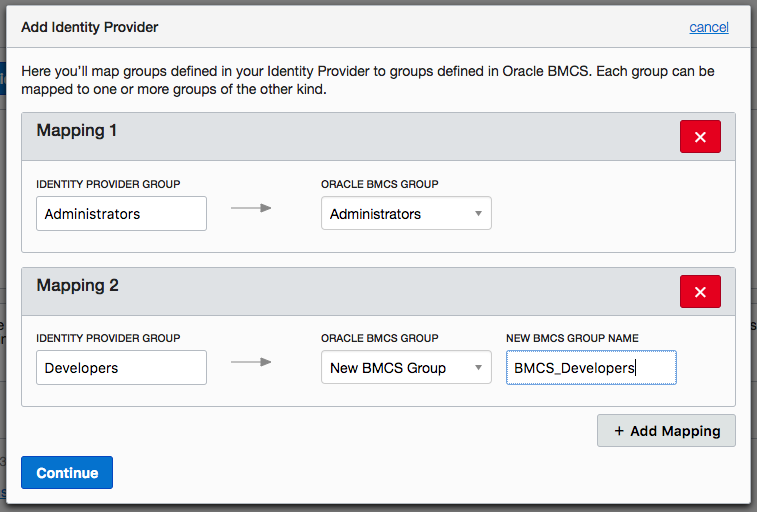Expand the New BMCS Group dropdown
The width and height of the screenshot is (757, 512).
click(406, 368)
